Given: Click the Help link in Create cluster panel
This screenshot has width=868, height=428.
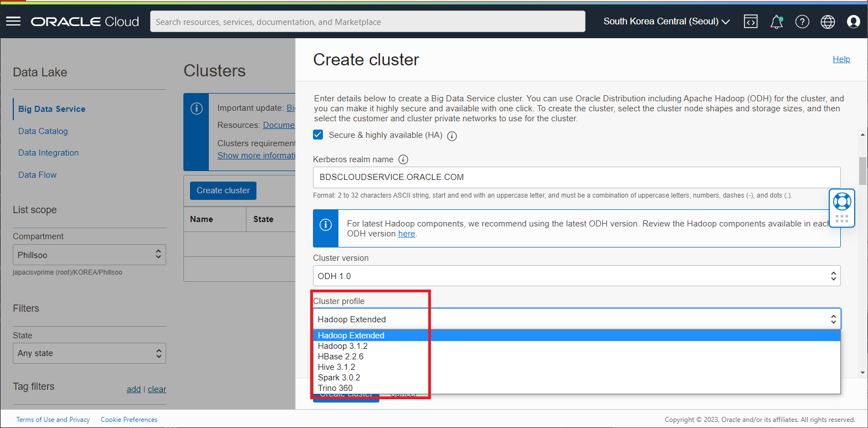Looking at the screenshot, I should point(841,59).
